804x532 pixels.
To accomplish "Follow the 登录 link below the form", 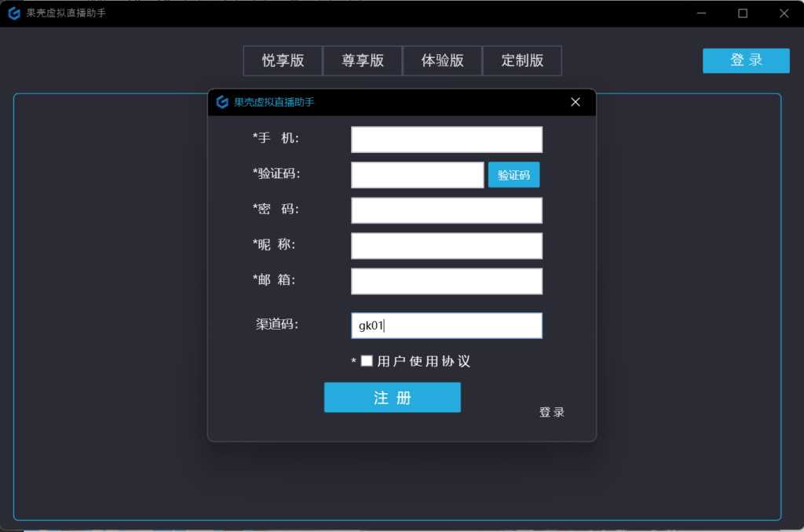I will pyautogui.click(x=551, y=412).
